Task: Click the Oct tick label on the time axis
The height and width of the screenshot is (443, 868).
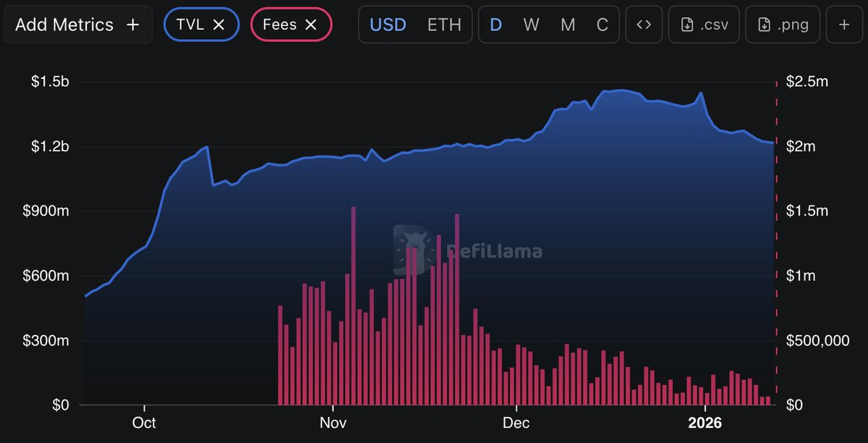Action: [145, 422]
